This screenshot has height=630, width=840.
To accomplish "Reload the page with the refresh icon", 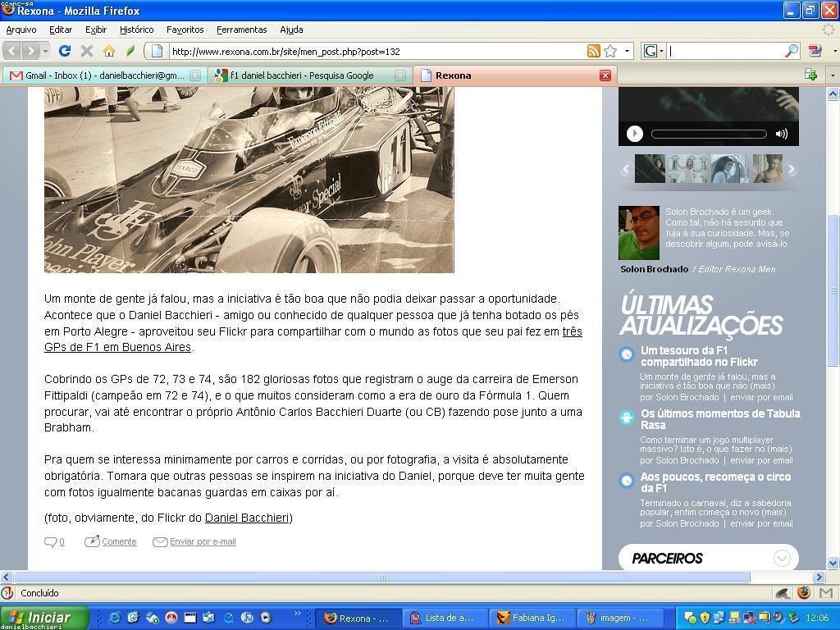I will 65,51.
